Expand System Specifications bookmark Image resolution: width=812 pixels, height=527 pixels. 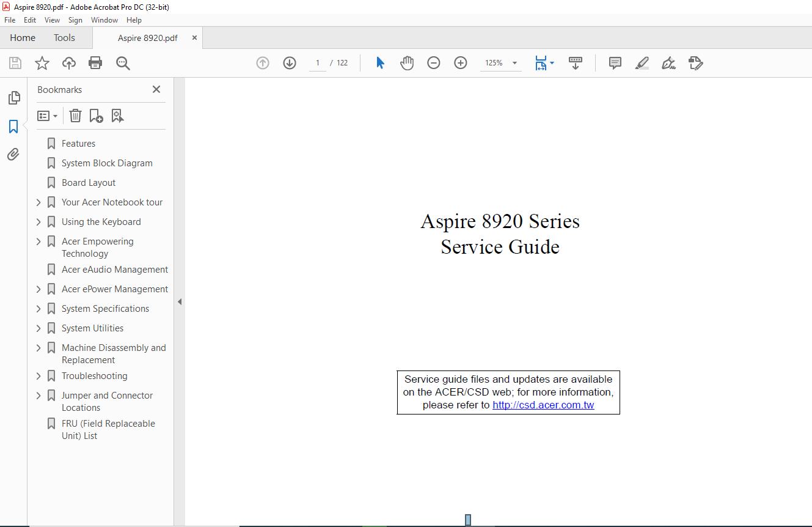pyautogui.click(x=38, y=309)
